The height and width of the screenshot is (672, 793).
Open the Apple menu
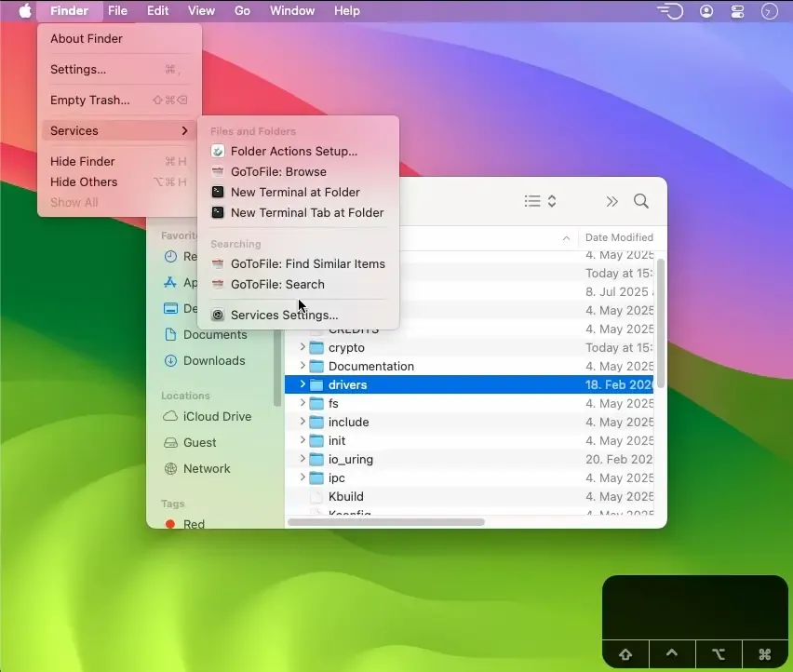(x=25, y=10)
